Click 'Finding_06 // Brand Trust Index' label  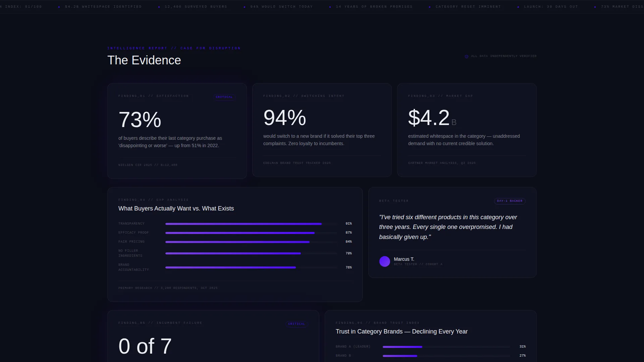[378, 323]
